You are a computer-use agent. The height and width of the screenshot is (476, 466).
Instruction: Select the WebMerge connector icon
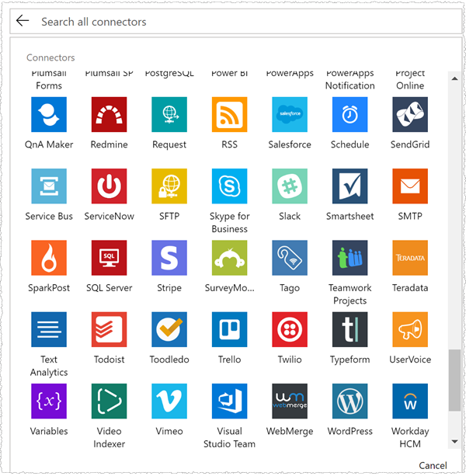(x=290, y=401)
